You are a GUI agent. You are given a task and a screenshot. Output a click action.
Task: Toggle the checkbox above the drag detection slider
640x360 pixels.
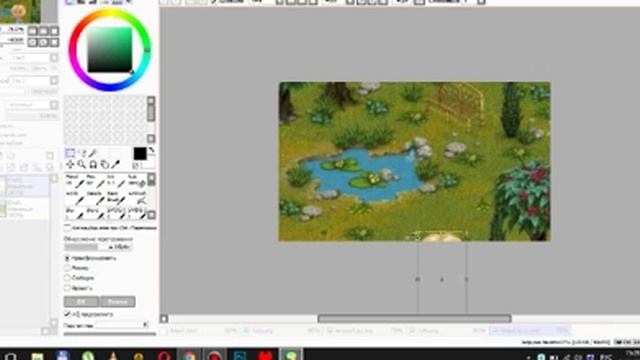point(67,227)
